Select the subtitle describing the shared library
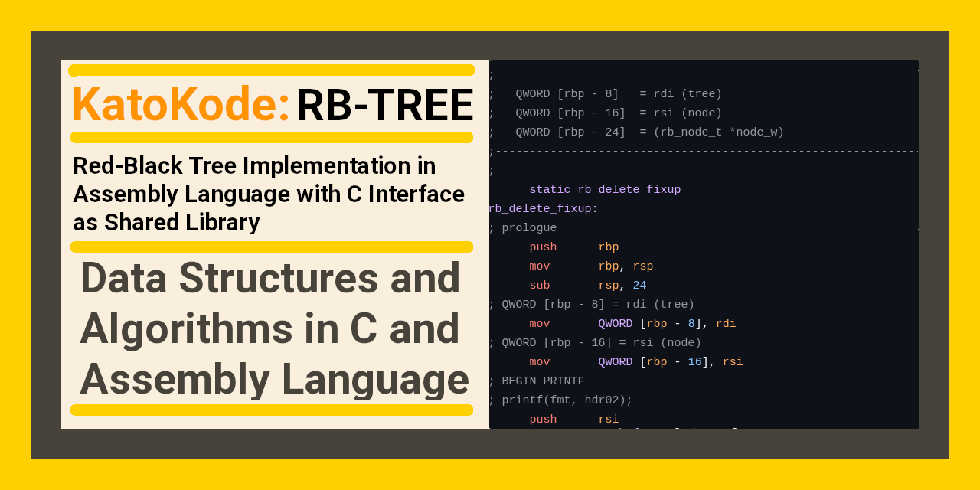 click(269, 194)
